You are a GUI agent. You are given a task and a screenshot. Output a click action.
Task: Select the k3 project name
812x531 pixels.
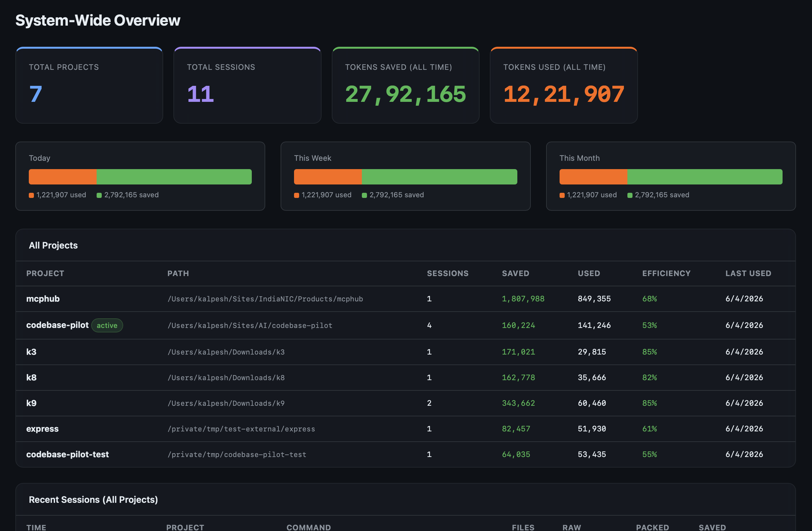[31, 352]
